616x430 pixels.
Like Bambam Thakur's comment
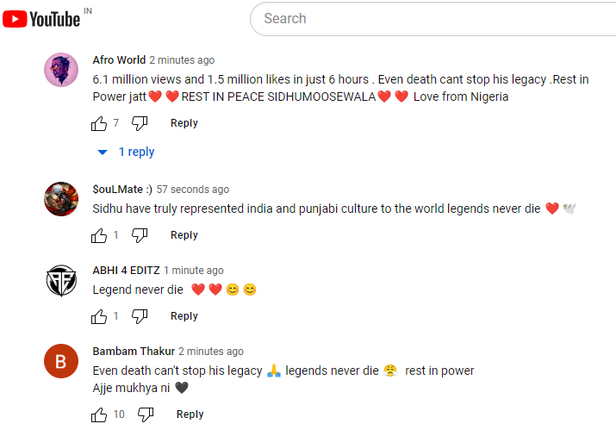(x=99, y=414)
